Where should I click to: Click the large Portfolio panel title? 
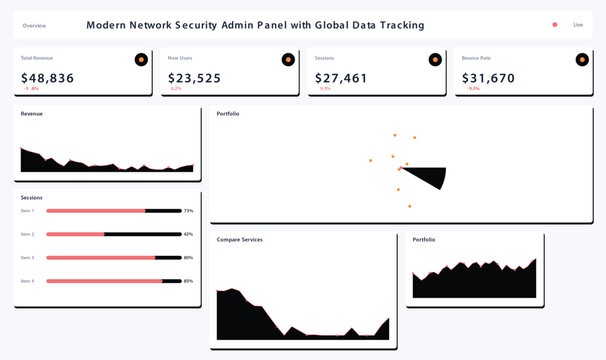click(228, 114)
